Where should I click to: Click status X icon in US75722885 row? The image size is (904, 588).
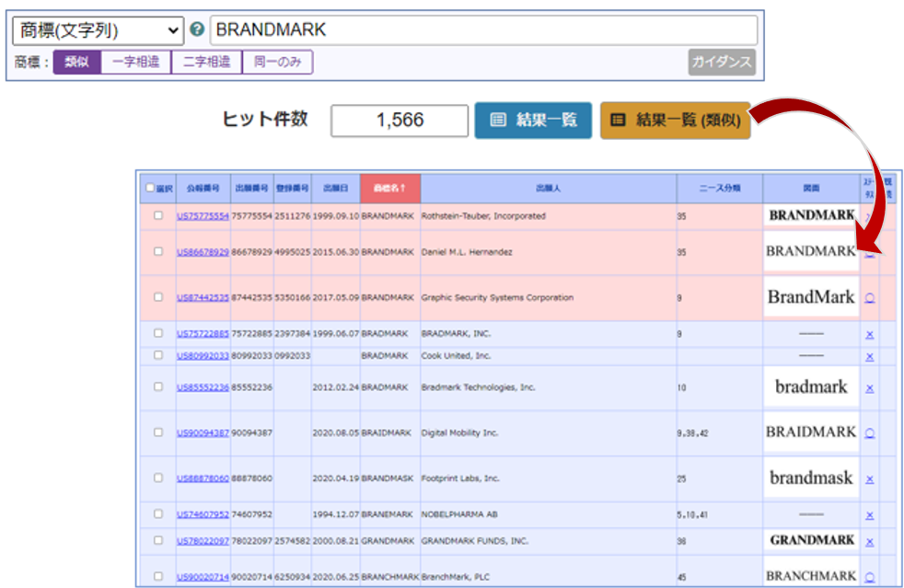(869, 334)
